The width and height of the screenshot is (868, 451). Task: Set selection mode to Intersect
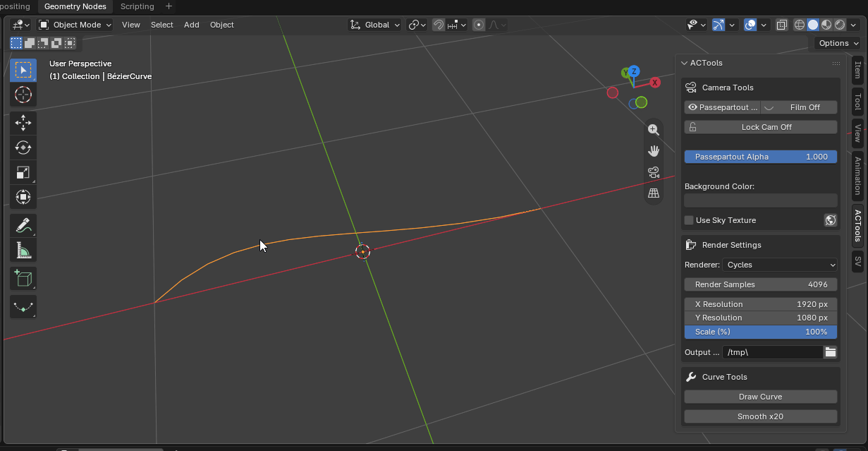click(x=70, y=43)
